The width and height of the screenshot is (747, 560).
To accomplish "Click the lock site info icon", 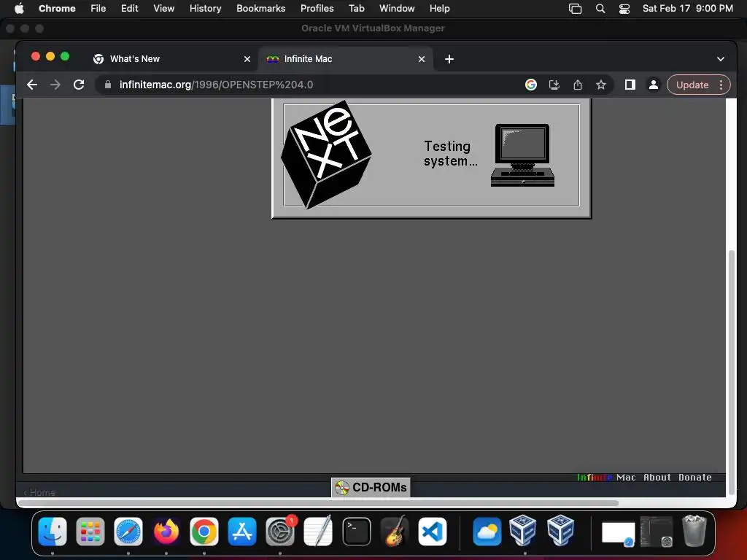I will (108, 85).
